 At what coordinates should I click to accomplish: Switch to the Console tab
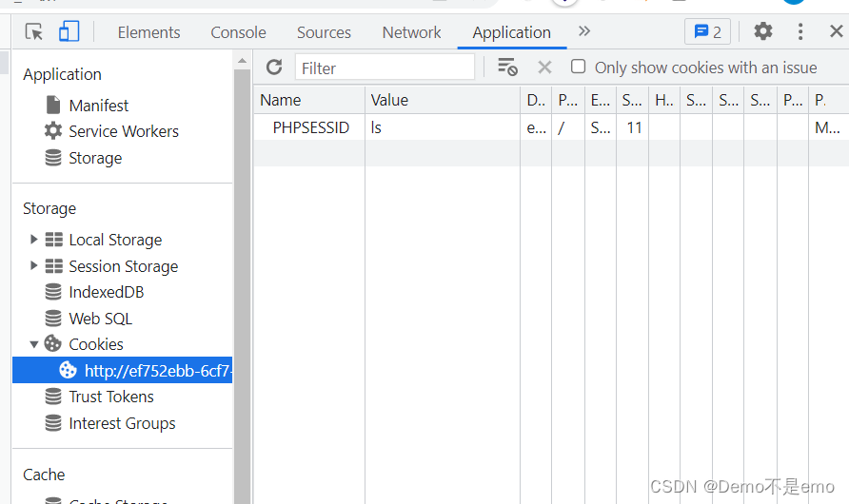tap(238, 32)
